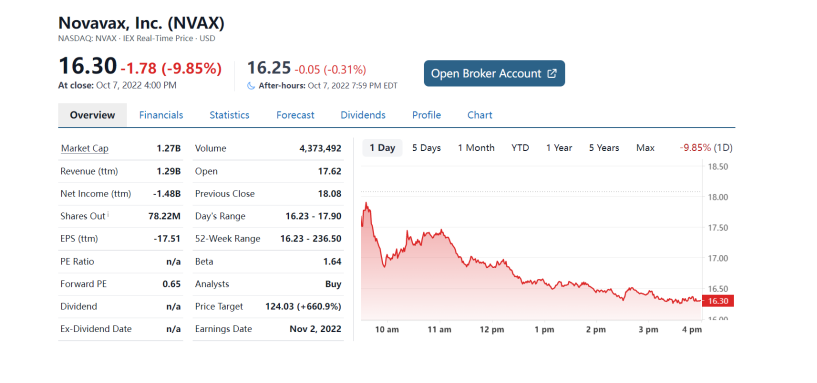Viewport: 817px width, 383px height.
Task: Click the info icon next to Shares Out
Action: point(108,214)
